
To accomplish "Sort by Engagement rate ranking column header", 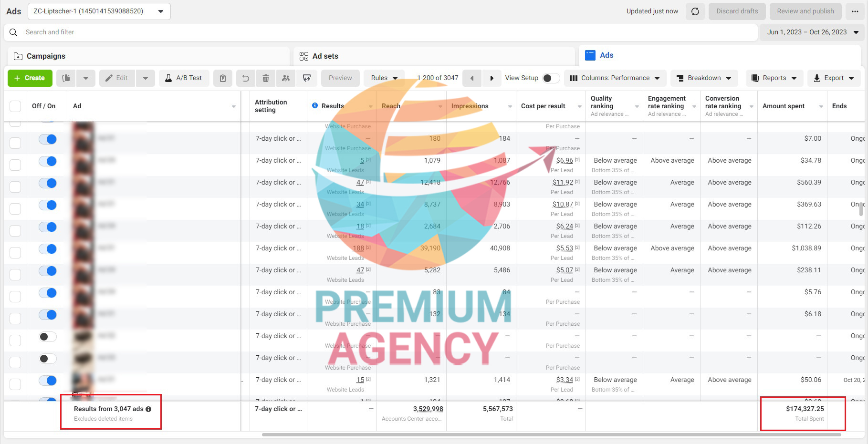I will click(671, 106).
